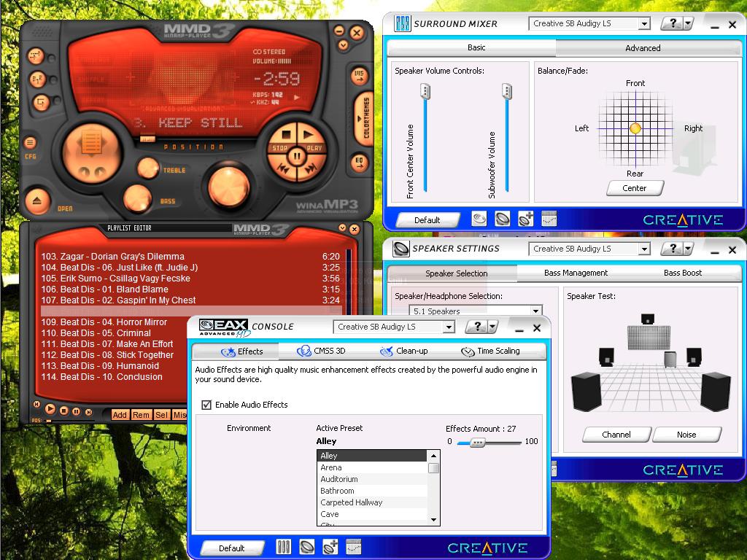Switch to Advanced tab in Surround Mixer
Image resolution: width=747 pixels, height=560 pixels.
[x=643, y=48]
